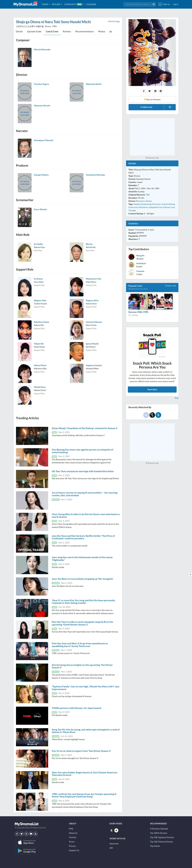Click the '8' recently watched bubble

click(x=158, y=415)
